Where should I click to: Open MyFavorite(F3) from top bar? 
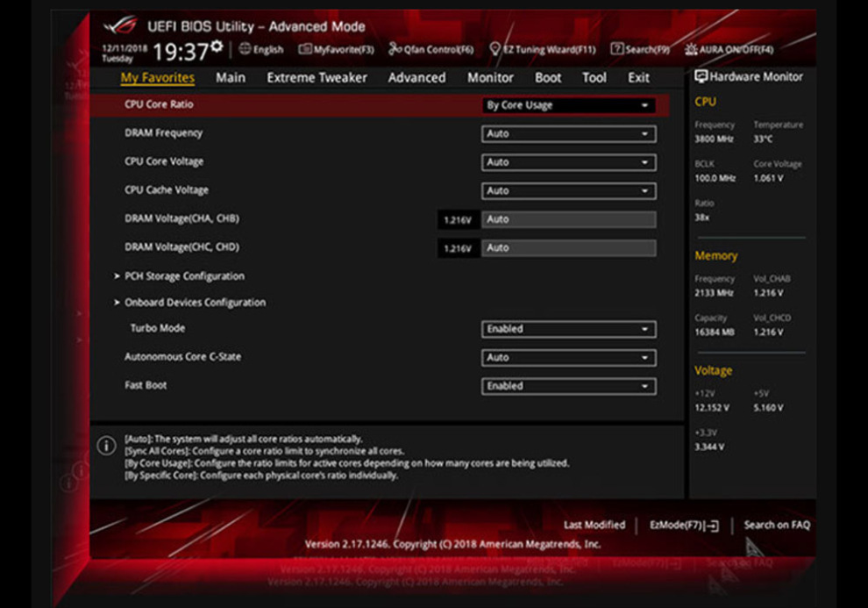pos(337,49)
